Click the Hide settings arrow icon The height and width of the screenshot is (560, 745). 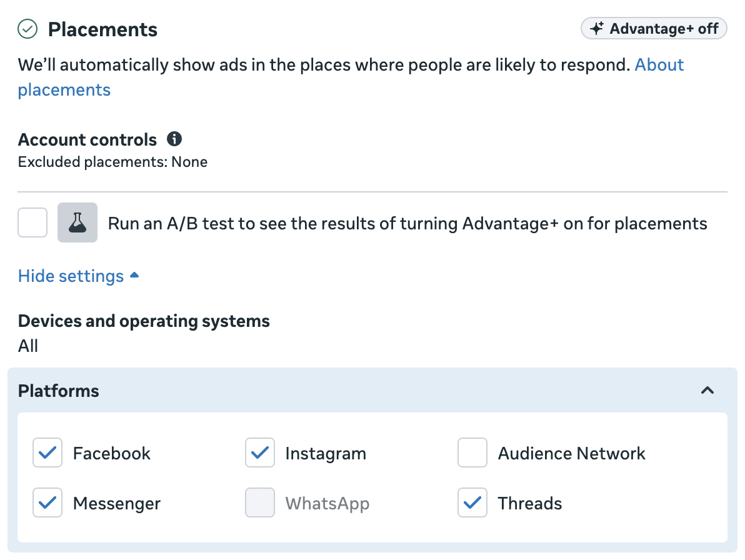134,276
